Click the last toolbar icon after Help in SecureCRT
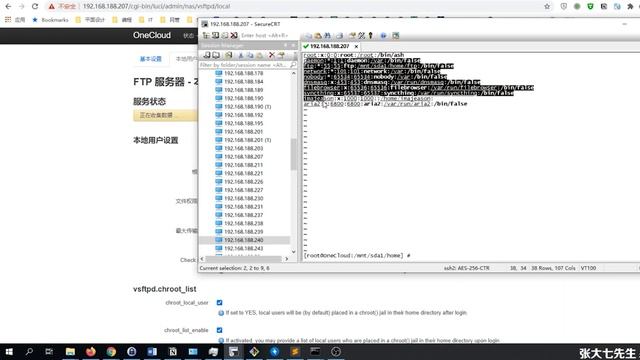 coord(396,36)
